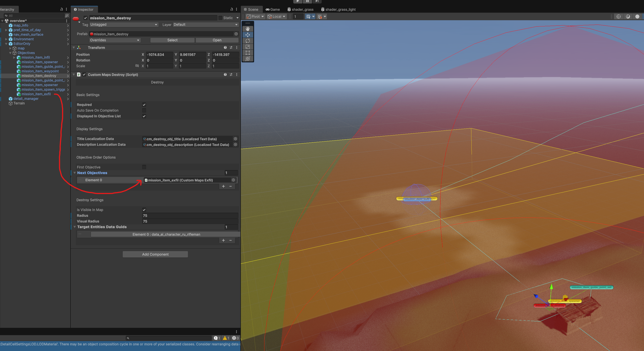Toggle the First Objective checkbox
The width and height of the screenshot is (644, 351).
click(x=144, y=167)
